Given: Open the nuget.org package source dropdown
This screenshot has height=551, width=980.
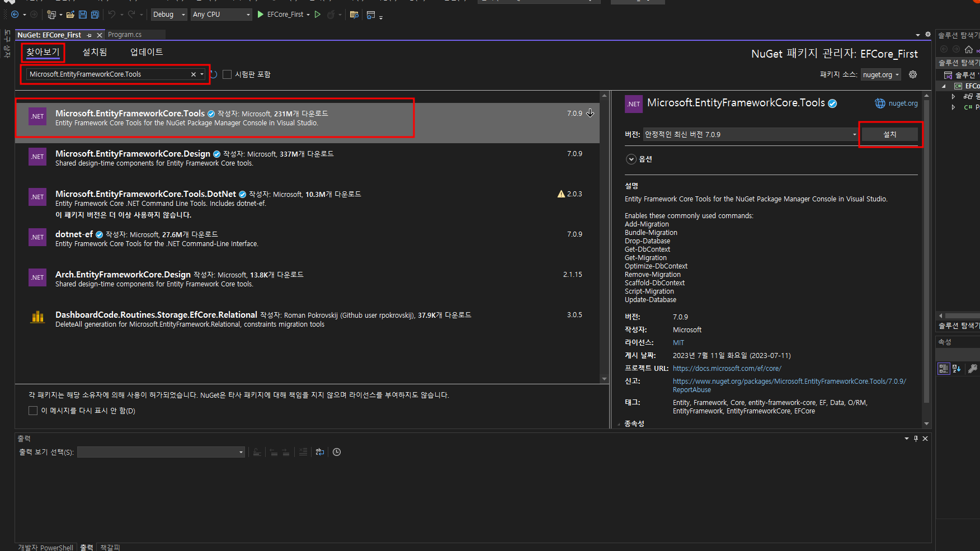Looking at the screenshot, I should click(x=880, y=75).
